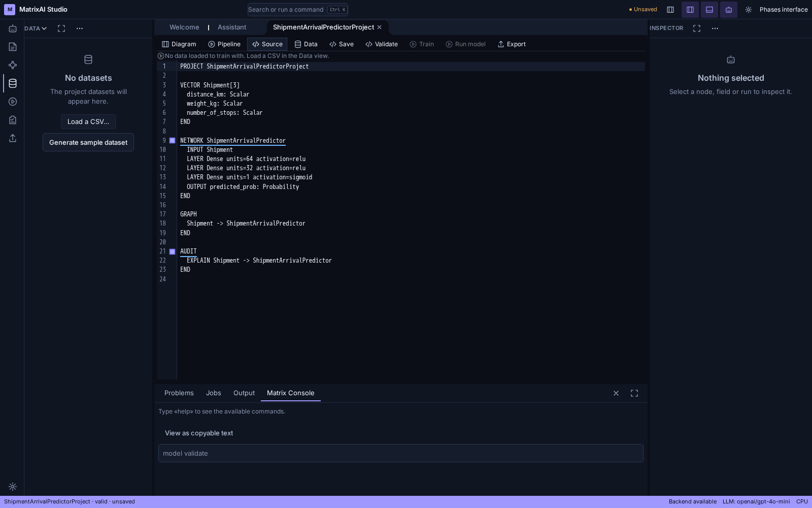
Task: Toggle the bottom panel layout button
Action: [x=709, y=10]
